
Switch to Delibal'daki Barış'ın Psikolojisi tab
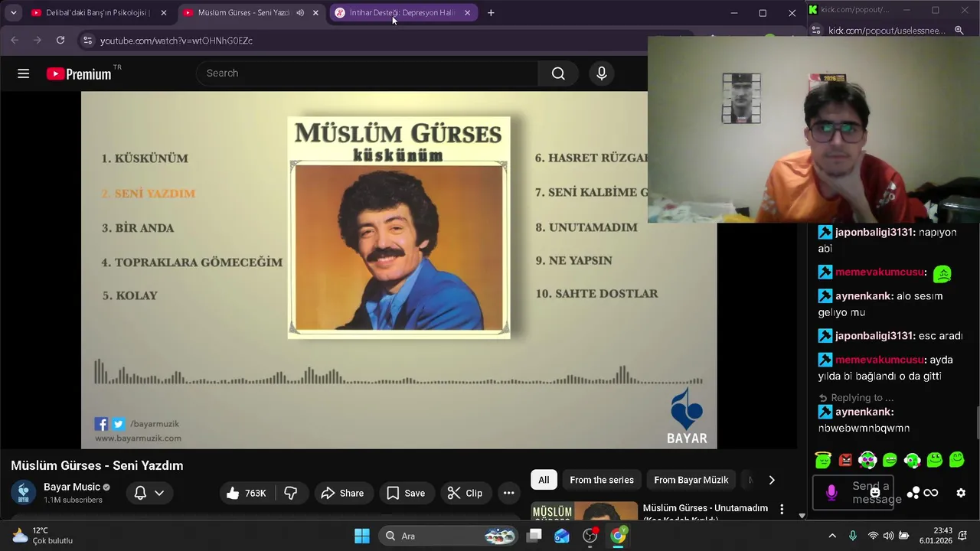pos(99,13)
